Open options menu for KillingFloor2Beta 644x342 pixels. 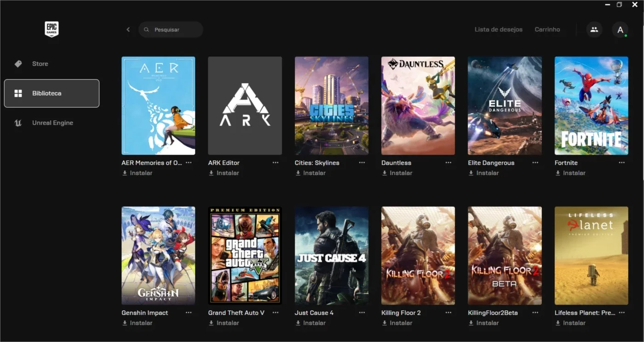point(535,313)
